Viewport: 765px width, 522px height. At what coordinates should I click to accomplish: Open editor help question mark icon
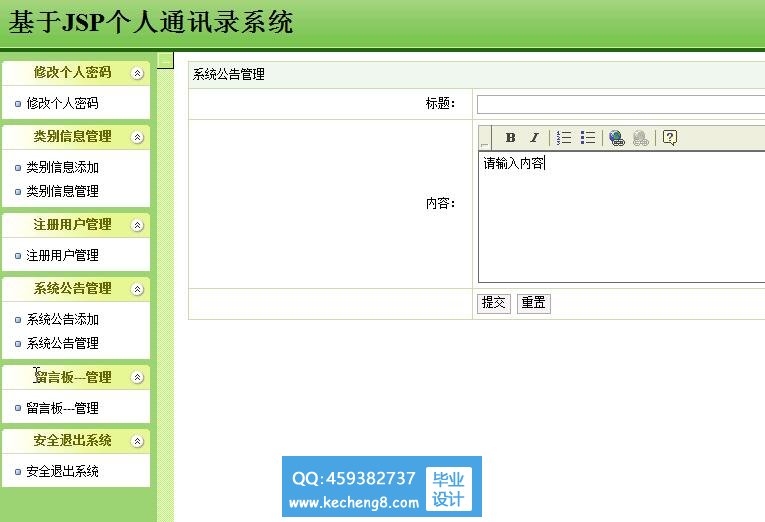pyautogui.click(x=670, y=138)
